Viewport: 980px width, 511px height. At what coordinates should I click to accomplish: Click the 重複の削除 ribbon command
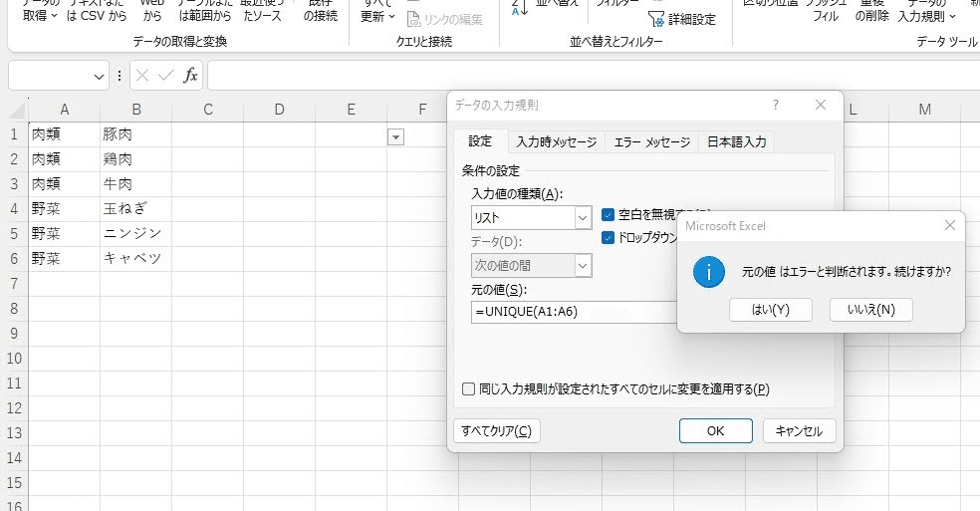(871, 9)
